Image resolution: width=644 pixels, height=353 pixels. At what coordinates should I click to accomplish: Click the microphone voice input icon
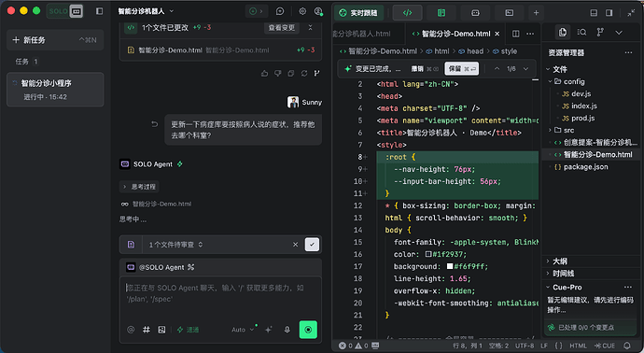click(287, 330)
